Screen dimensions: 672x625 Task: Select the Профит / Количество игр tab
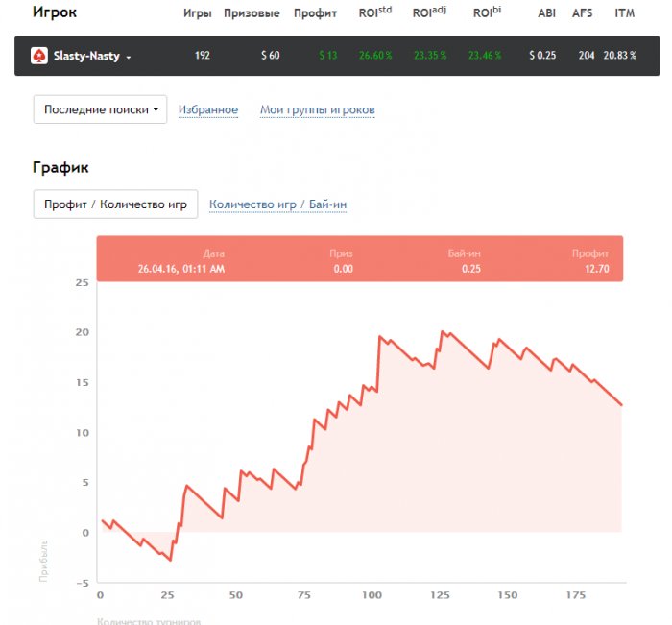tap(115, 204)
